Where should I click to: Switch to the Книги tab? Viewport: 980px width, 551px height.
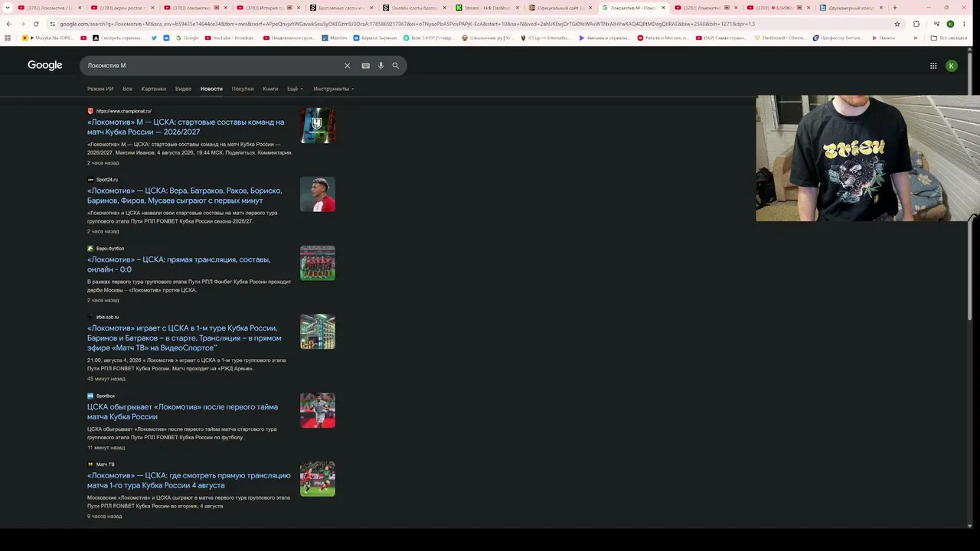(270, 89)
